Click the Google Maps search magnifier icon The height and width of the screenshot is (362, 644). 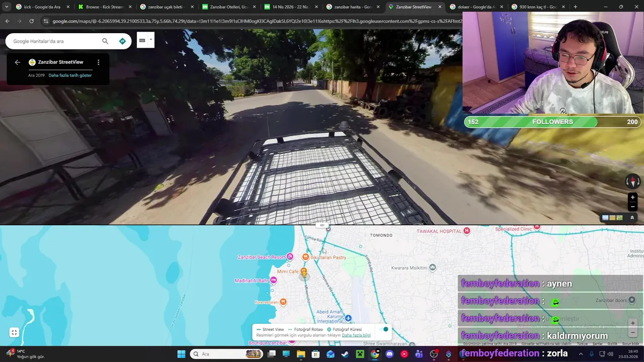pyautogui.click(x=105, y=41)
